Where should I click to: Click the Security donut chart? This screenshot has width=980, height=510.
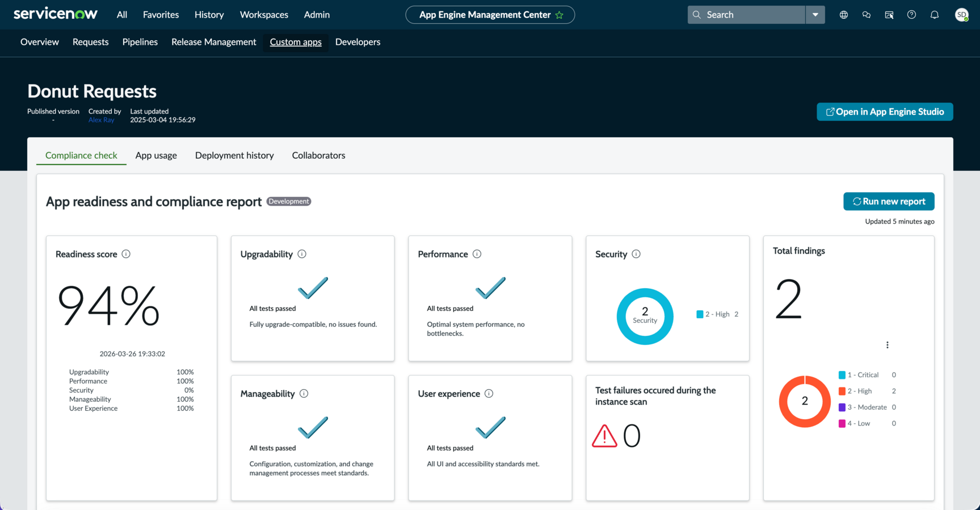pyautogui.click(x=645, y=317)
